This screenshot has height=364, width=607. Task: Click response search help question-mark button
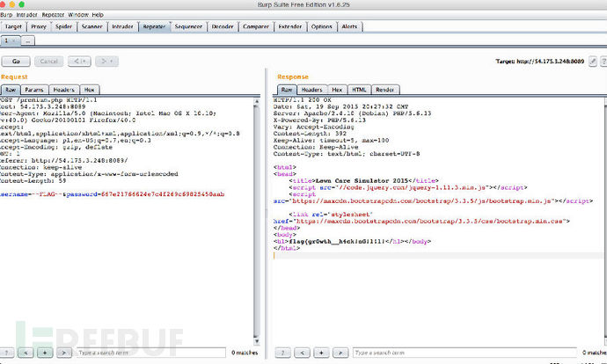[282, 353]
